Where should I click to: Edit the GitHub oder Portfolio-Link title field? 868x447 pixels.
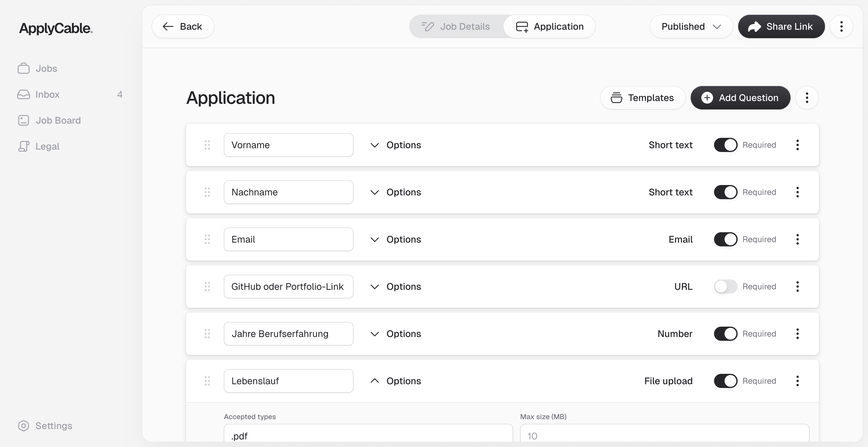click(289, 286)
